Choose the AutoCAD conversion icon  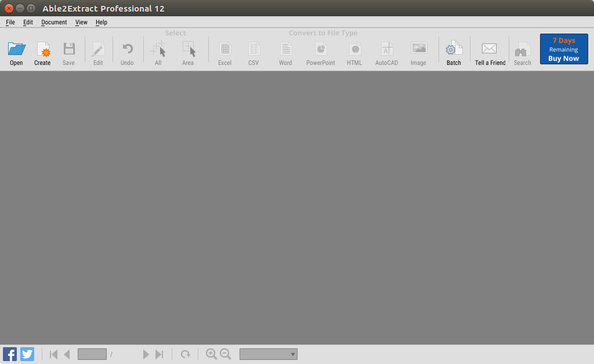tap(386, 50)
